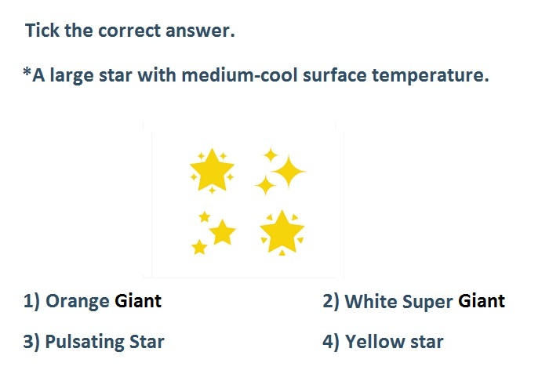Screen dimensions: 549x392
Task: Click the small star at bottom-left of group
Action: [x=199, y=247]
